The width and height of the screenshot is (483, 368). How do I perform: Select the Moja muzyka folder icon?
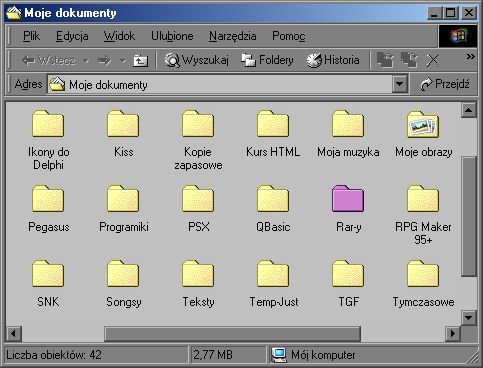(x=348, y=124)
